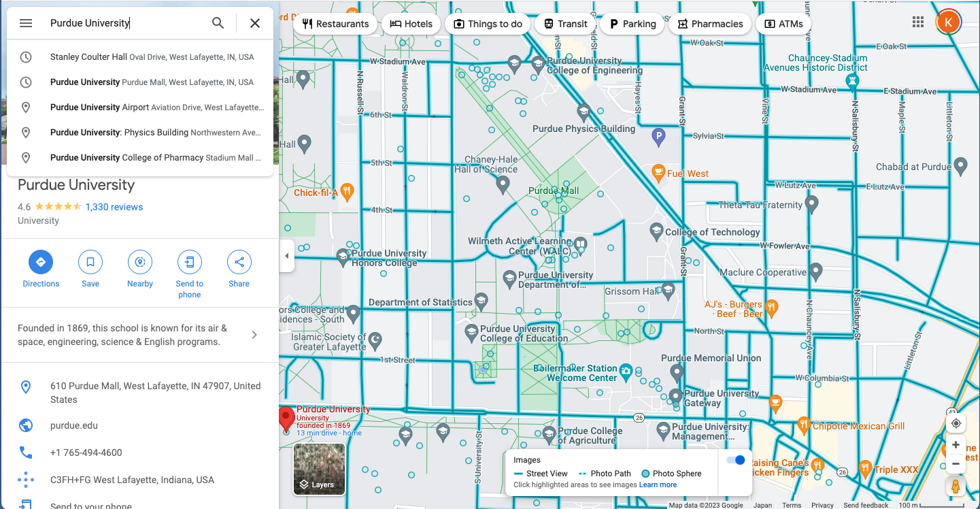Click the Grissom Hall marker

(x=668, y=291)
